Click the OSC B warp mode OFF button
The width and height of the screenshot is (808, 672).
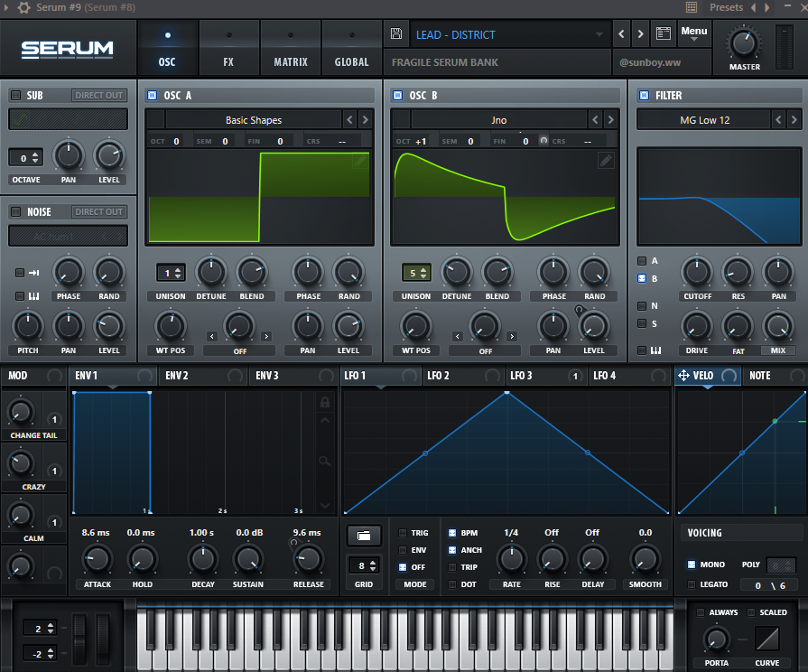click(486, 351)
